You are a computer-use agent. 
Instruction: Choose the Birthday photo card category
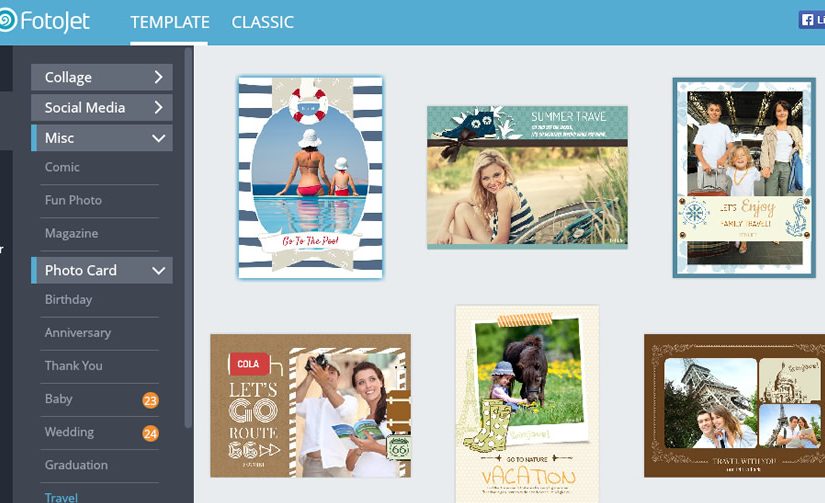[x=68, y=300]
